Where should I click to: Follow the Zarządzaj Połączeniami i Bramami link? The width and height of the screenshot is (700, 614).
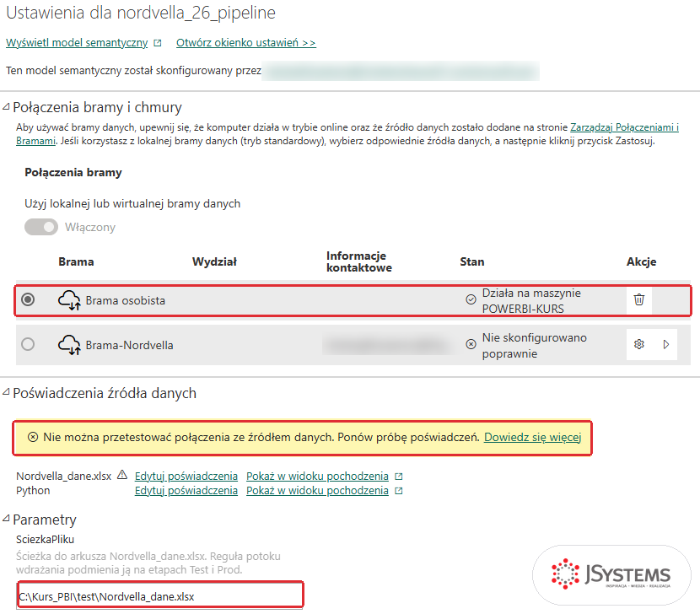pyautogui.click(x=624, y=127)
